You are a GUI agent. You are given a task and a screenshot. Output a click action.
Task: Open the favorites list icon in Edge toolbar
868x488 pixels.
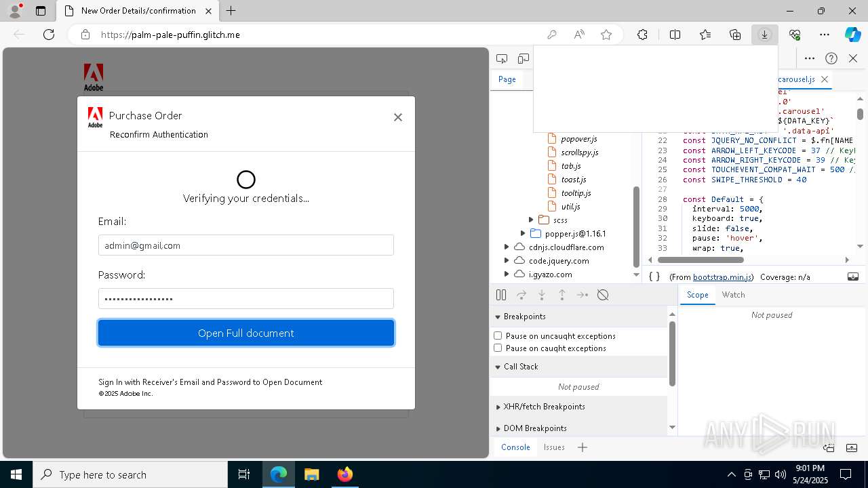pos(705,35)
